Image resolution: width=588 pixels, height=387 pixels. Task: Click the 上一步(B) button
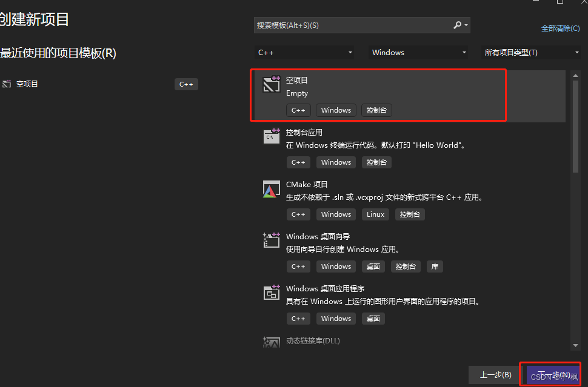pos(495,374)
